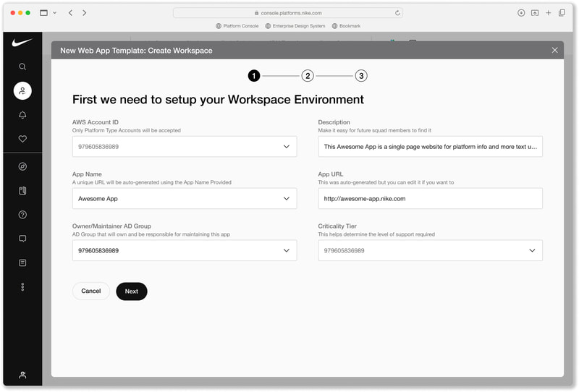The image size is (579, 392).
Task: Close the Create Workspace dialog
Action: tap(554, 50)
